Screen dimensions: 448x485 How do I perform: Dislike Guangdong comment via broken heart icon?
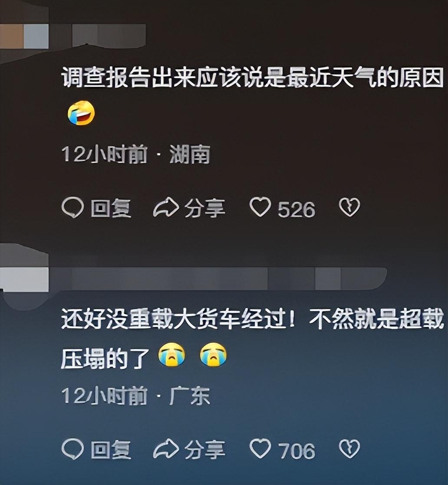[349, 448]
